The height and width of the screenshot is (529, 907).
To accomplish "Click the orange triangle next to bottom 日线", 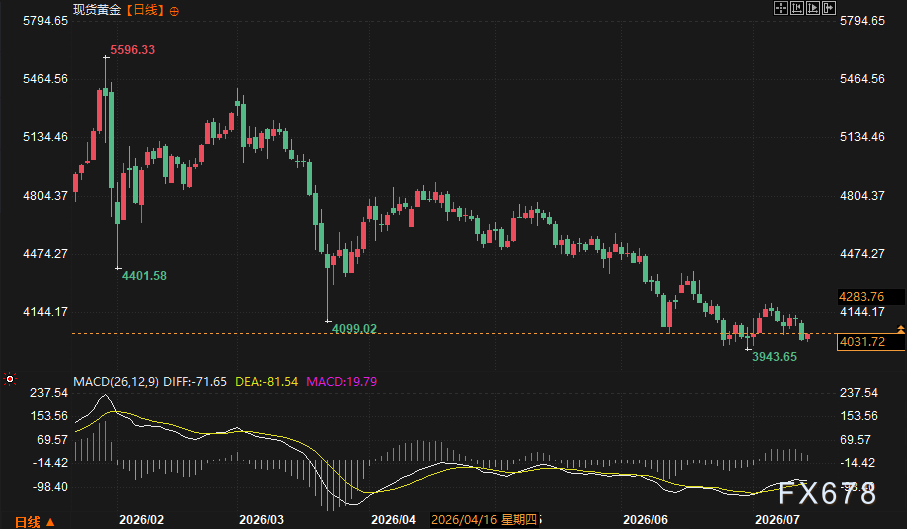I will [50, 523].
